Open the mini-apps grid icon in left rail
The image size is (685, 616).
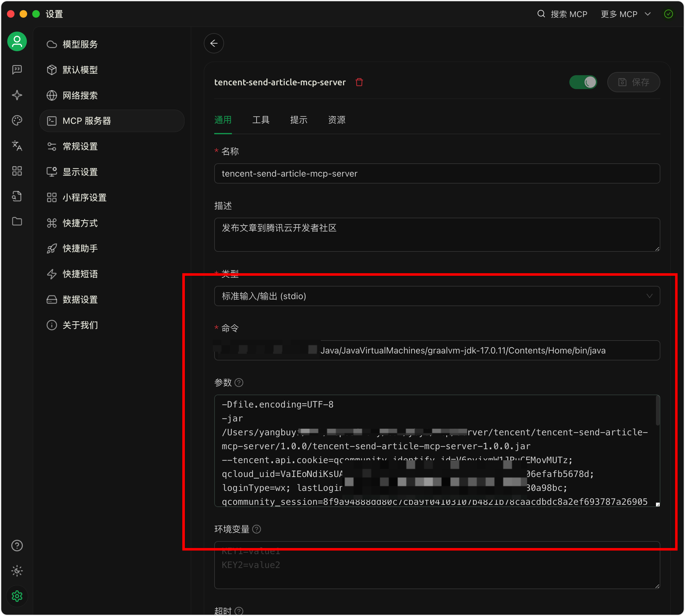tap(17, 171)
